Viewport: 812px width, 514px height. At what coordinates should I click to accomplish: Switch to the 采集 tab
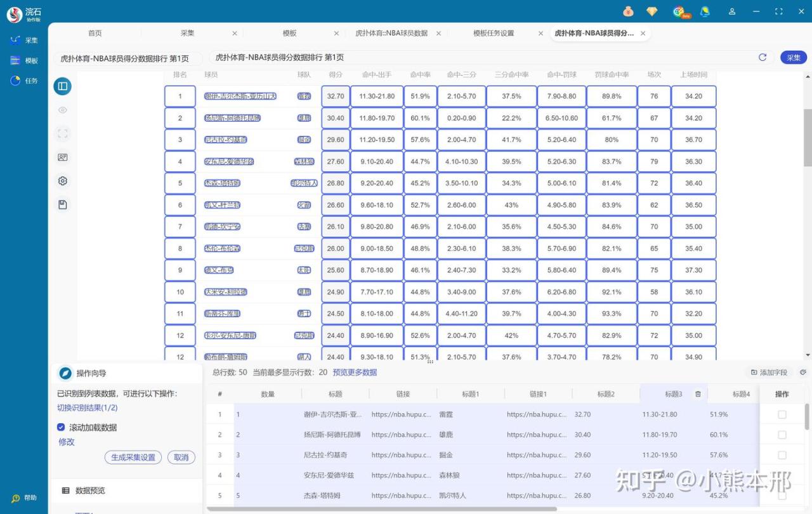[187, 33]
